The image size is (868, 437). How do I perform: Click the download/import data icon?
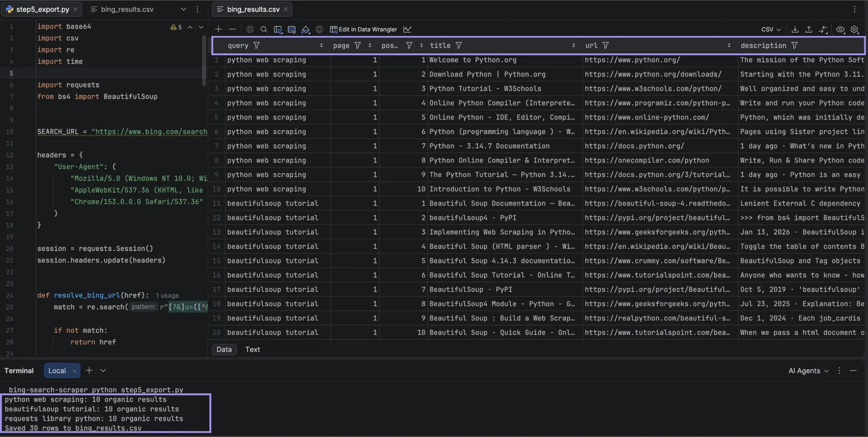click(x=795, y=29)
